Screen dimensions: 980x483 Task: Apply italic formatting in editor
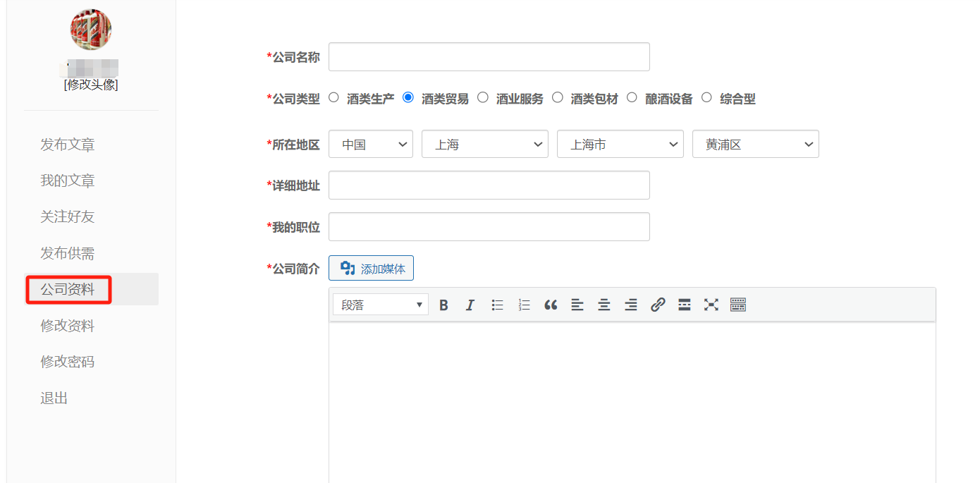(470, 305)
